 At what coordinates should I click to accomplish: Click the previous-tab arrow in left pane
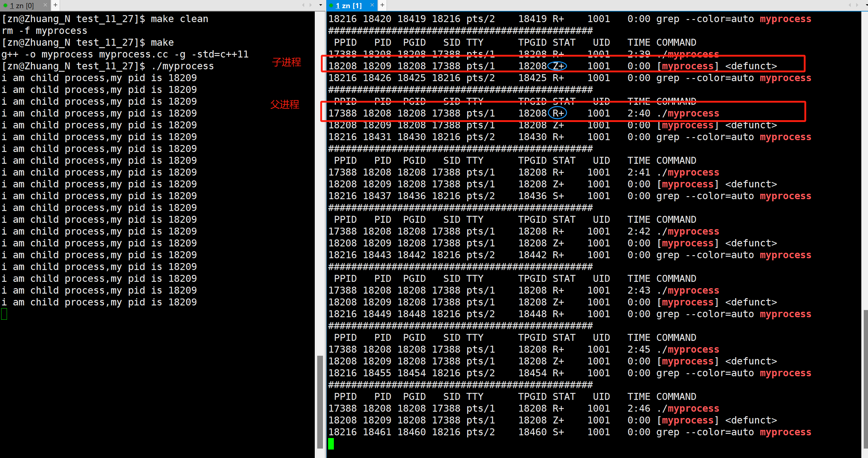tap(303, 5)
